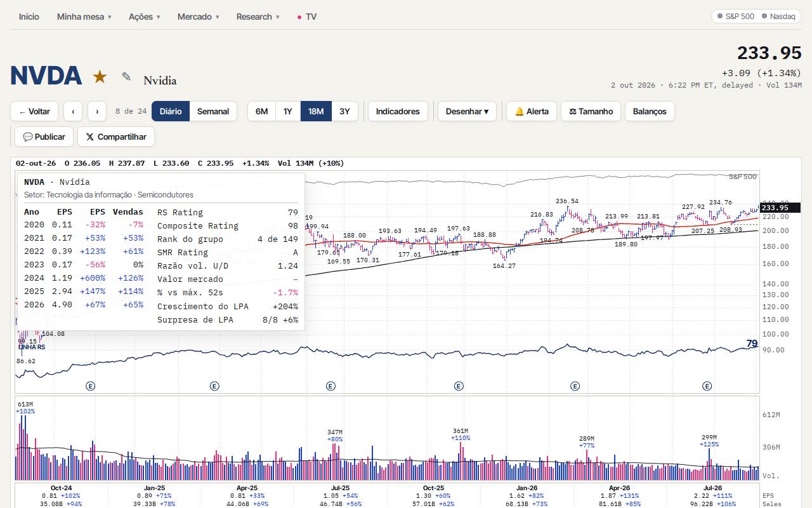812x508 pixels.
Task: Select the 6M range
Action: (x=261, y=111)
